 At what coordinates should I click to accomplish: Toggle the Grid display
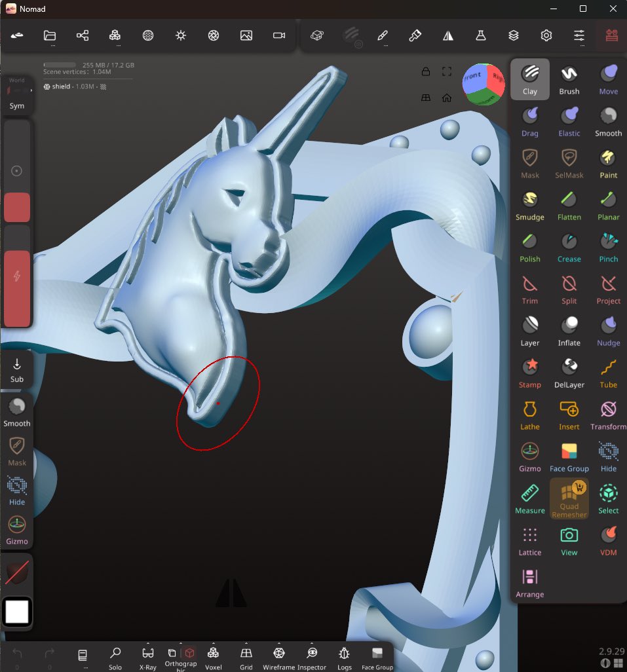(246, 658)
